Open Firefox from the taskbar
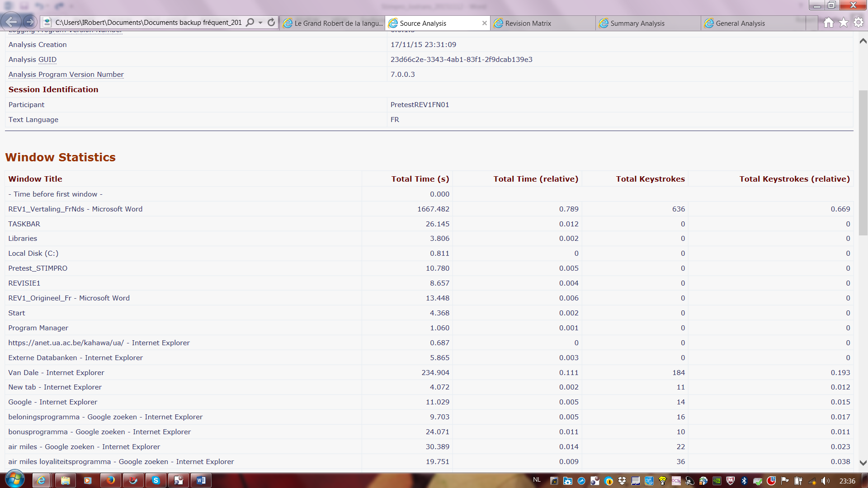The height and width of the screenshot is (488, 868). click(110, 480)
